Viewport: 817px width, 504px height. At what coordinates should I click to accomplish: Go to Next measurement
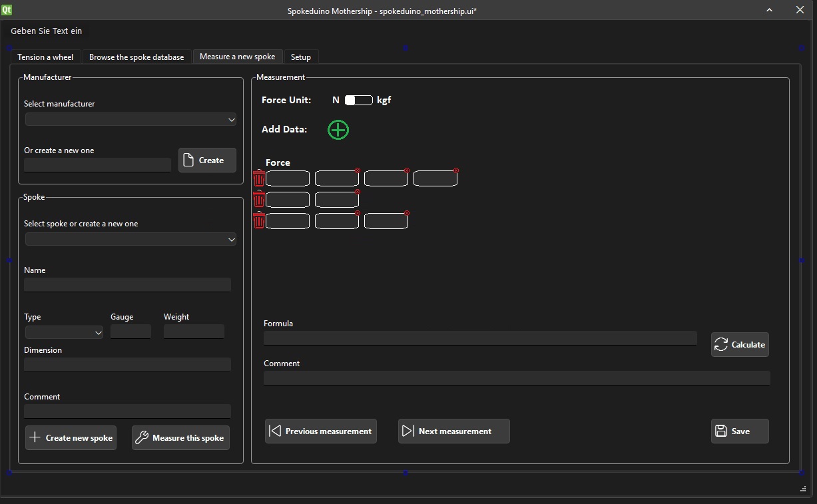pos(453,431)
